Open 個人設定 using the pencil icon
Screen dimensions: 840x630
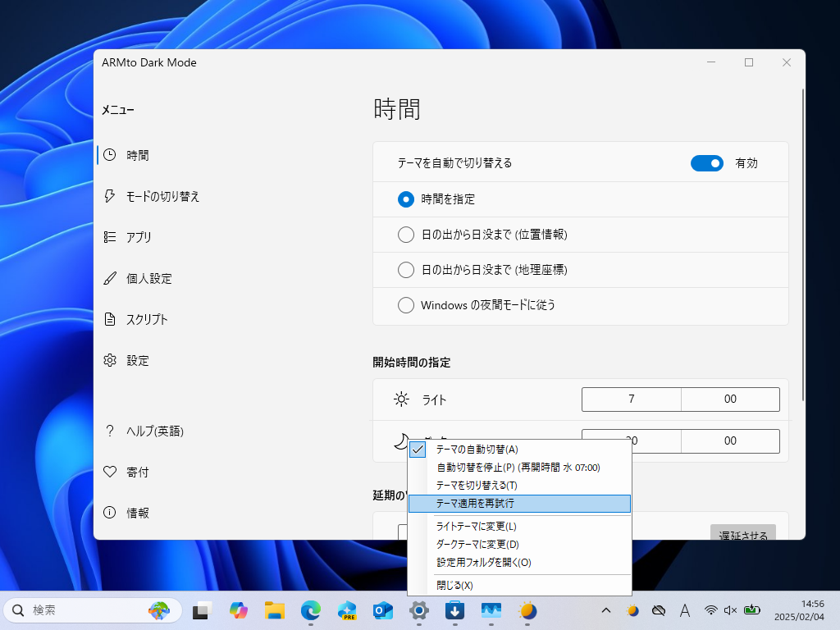click(109, 278)
